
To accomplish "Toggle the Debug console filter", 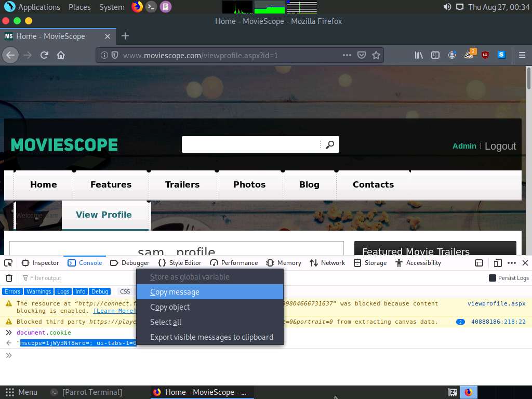I will pyautogui.click(x=100, y=291).
